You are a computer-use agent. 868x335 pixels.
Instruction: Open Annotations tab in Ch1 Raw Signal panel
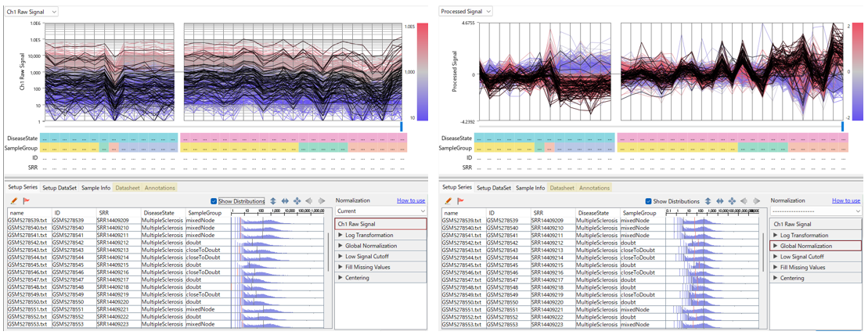click(x=160, y=188)
